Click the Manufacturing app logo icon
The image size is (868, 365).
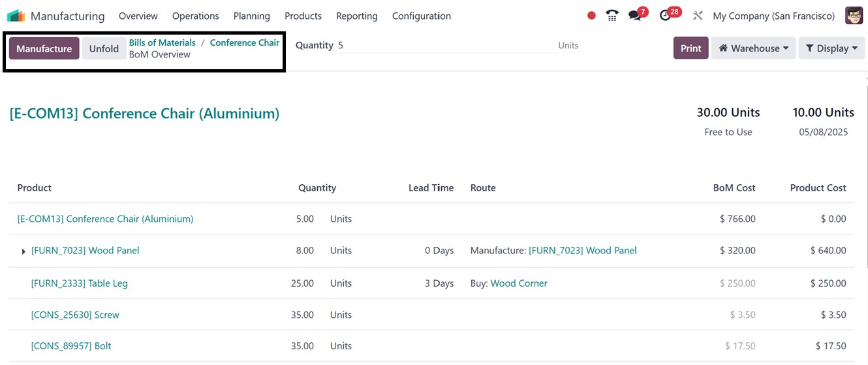point(16,16)
